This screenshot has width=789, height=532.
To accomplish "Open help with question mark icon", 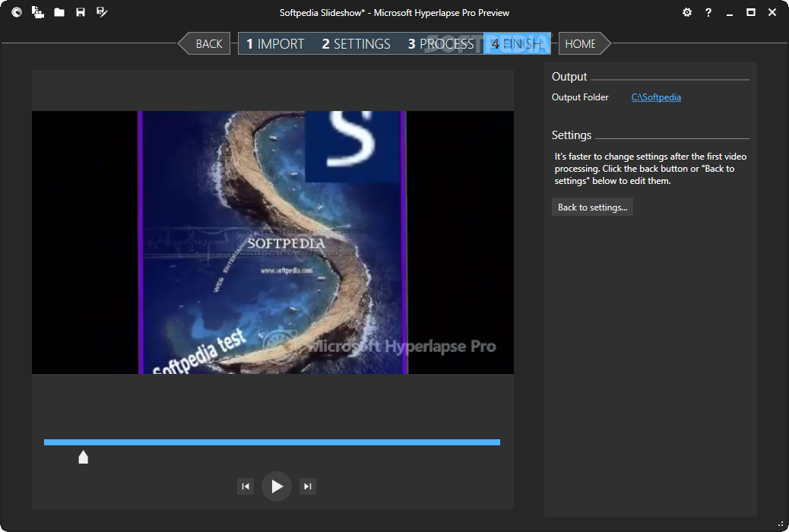I will click(708, 13).
